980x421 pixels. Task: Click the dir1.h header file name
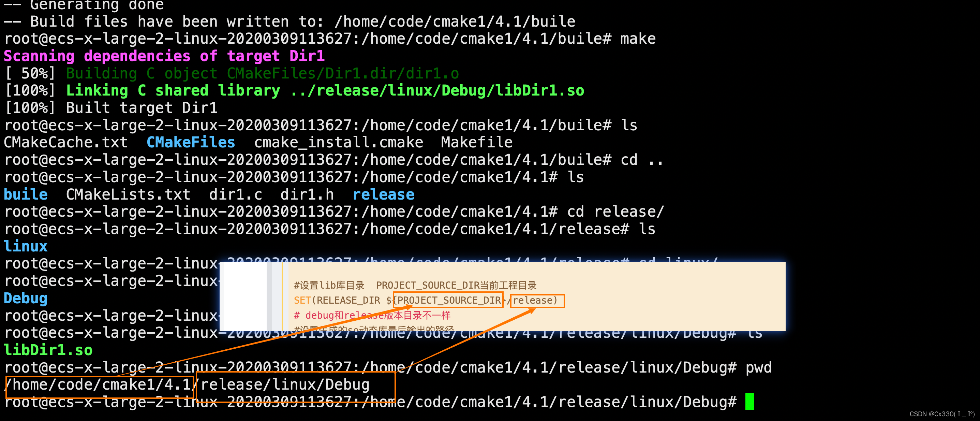[307, 194]
